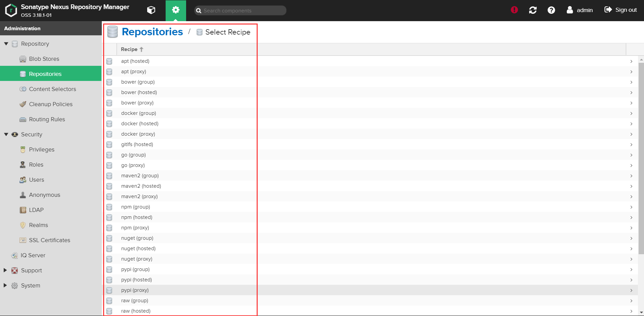Image resolution: width=644 pixels, height=316 pixels.
Task: Sort by the Recipe column header
Action: (371, 49)
